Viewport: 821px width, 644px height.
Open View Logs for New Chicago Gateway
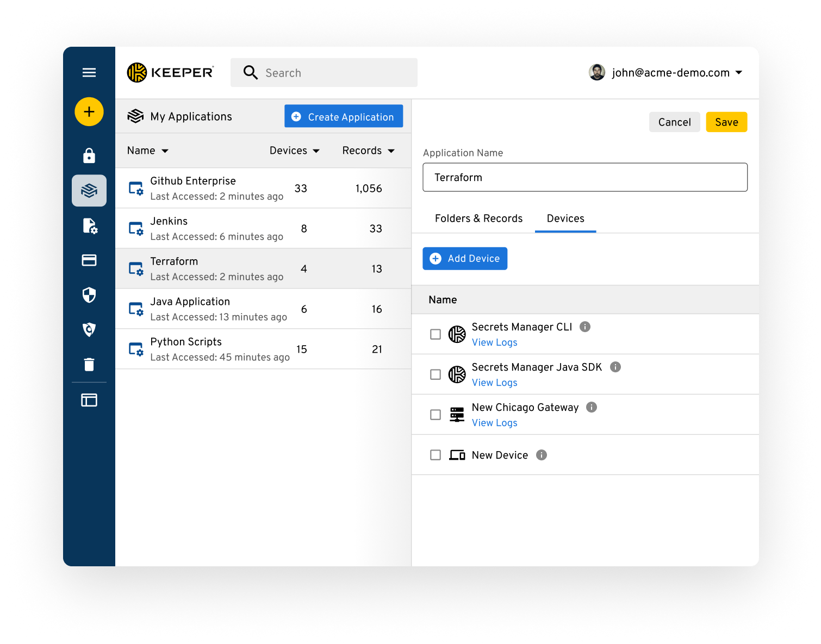coord(495,423)
